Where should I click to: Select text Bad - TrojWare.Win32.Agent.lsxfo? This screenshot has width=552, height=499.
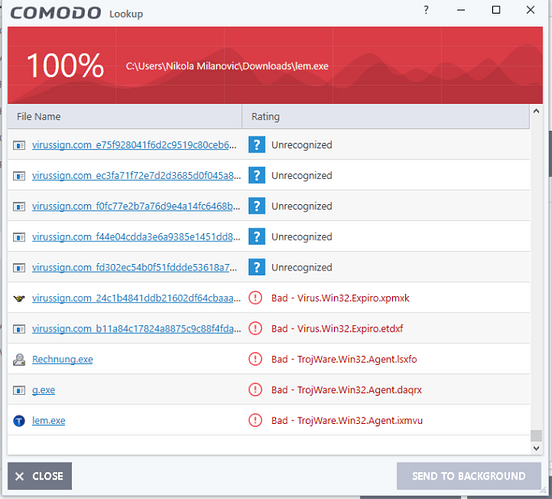(344, 360)
